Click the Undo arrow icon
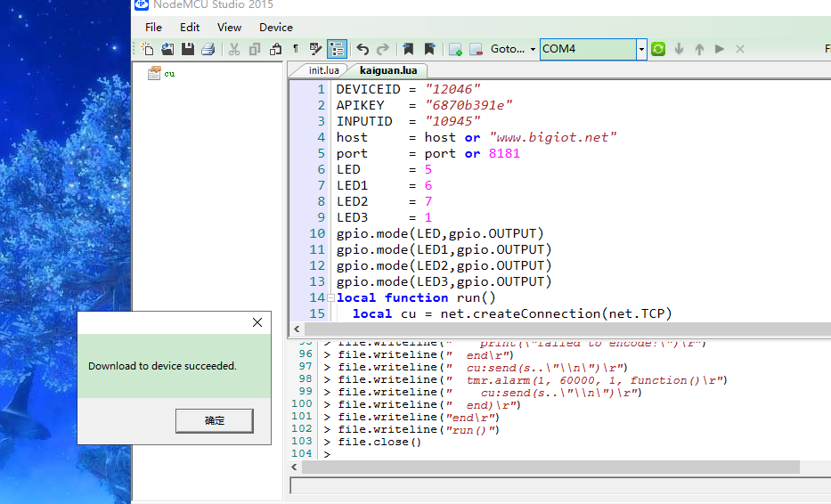831x504 pixels. point(363,49)
